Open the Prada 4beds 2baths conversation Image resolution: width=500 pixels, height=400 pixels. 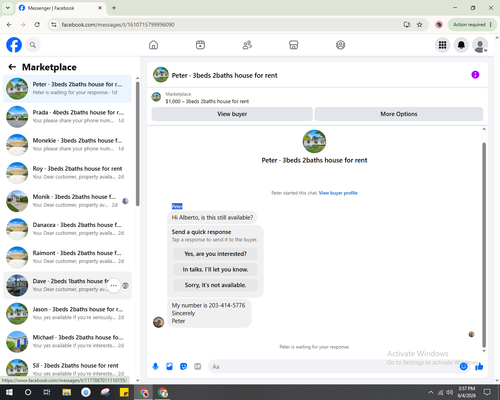(x=67, y=116)
